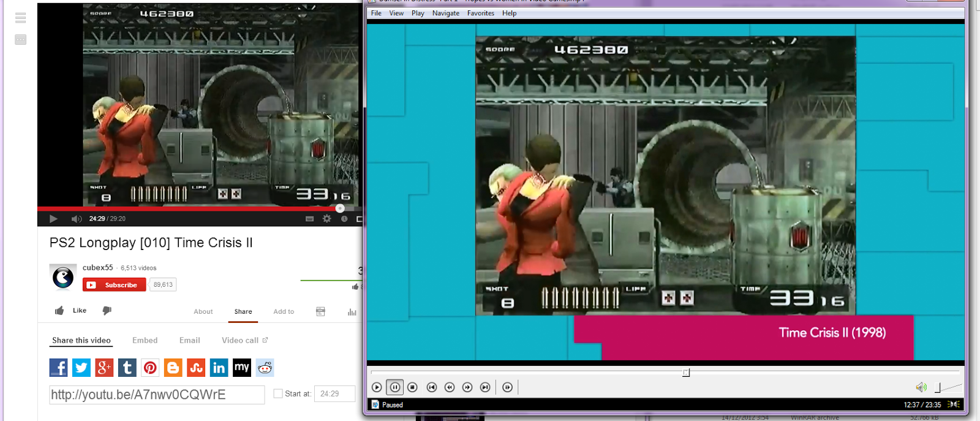Screen dimensions: 980x421
Task: Expand the Favorites menu
Action: tap(480, 13)
